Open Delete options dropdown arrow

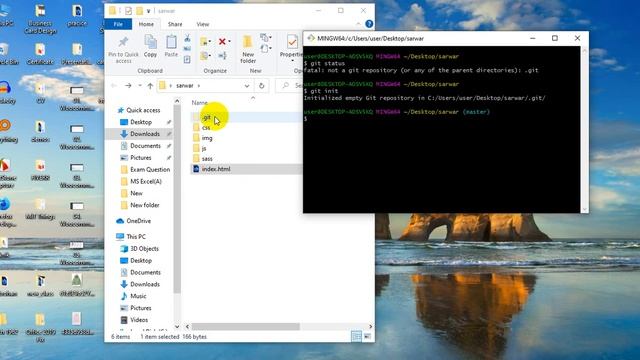(x=229, y=42)
